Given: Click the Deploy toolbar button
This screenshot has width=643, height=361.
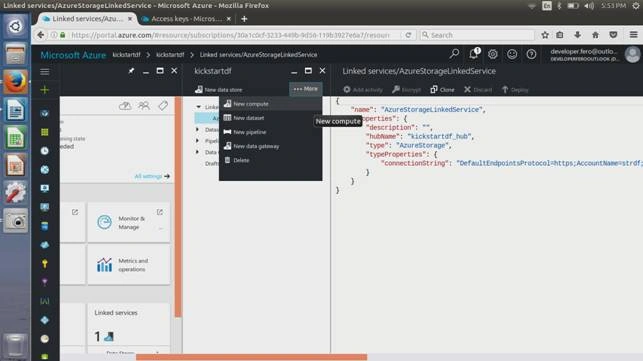Looking at the screenshot, I should click(x=515, y=89).
